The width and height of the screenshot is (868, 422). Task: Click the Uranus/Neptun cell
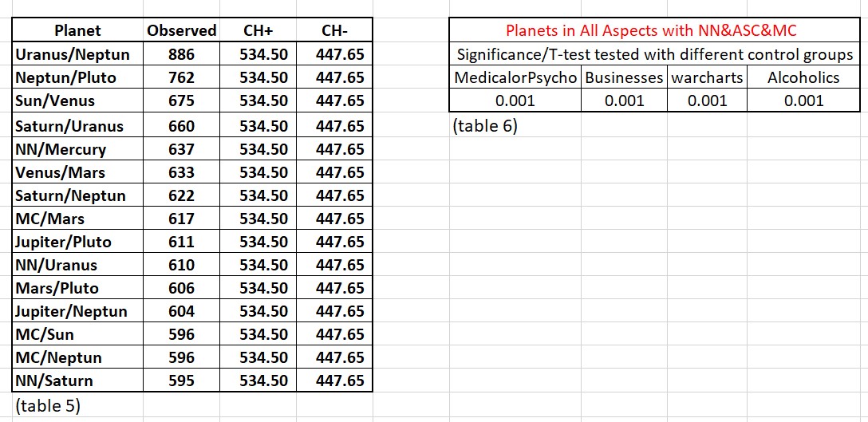[77, 55]
